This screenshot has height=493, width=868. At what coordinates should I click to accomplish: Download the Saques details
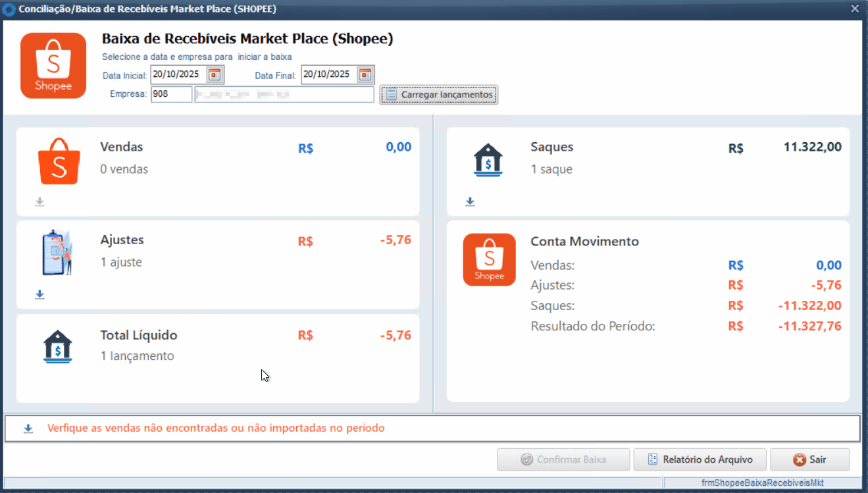[x=470, y=202]
